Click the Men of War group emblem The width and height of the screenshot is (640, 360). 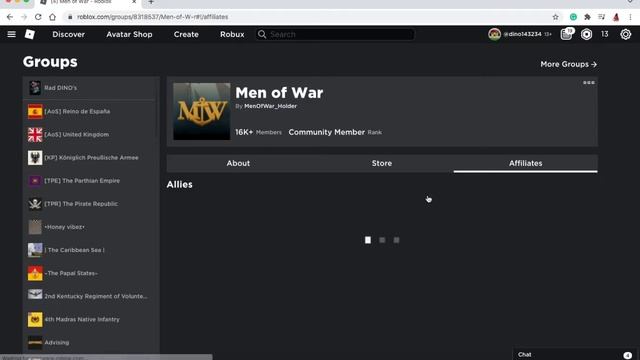coord(202,111)
